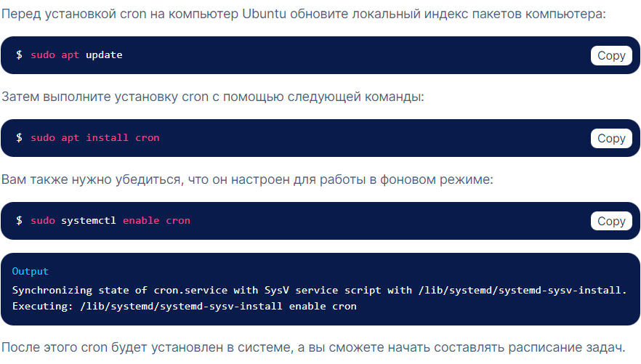Screen dimensions: 641x364
Task: Click the paragraph starting 'Перед установкой cron'
Action: pos(303,14)
